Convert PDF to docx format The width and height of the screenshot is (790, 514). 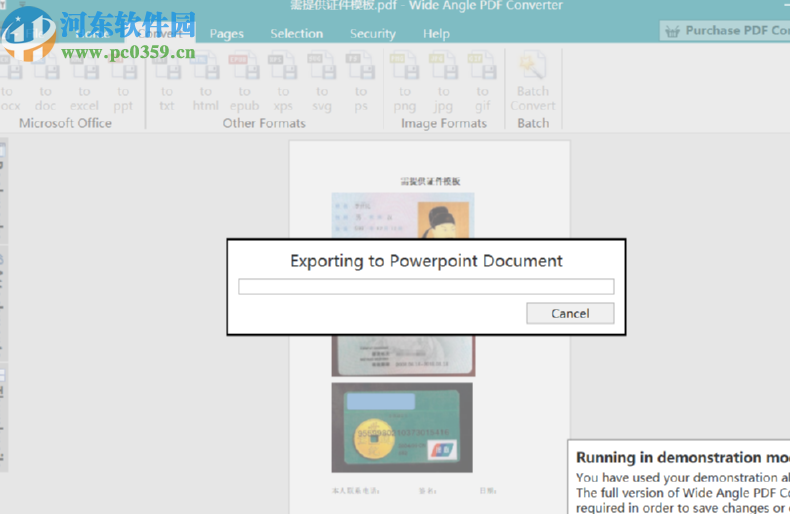10,82
